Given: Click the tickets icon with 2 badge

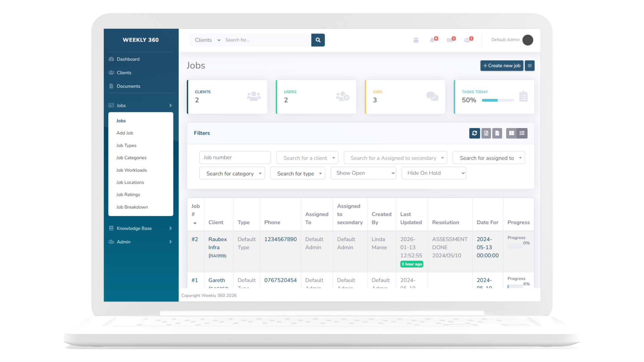Looking at the screenshot, I should [450, 40].
